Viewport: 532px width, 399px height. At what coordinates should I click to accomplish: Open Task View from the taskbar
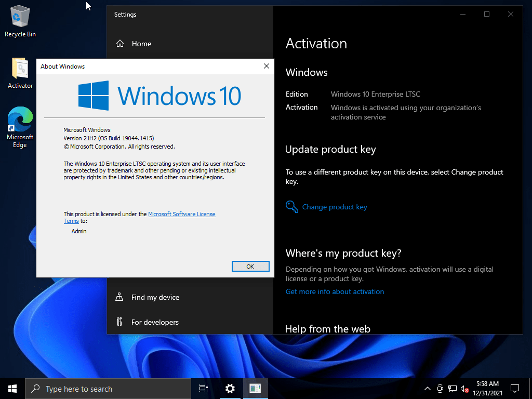point(204,389)
